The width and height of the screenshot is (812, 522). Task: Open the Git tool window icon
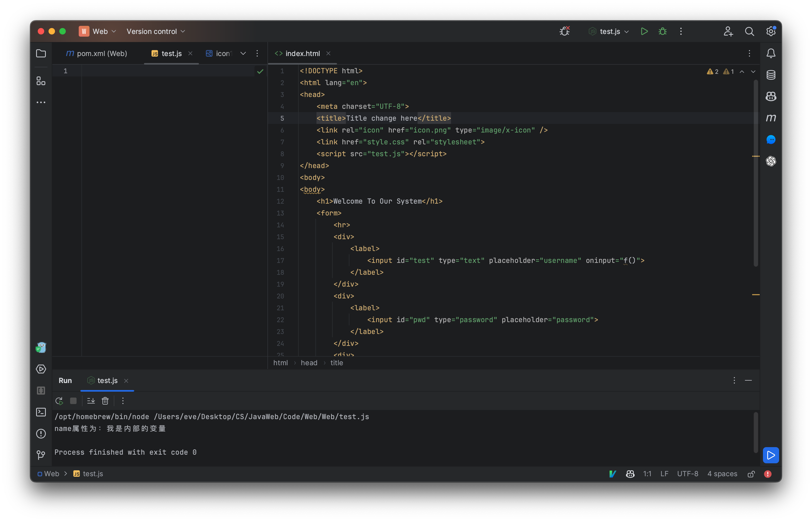[41, 455]
